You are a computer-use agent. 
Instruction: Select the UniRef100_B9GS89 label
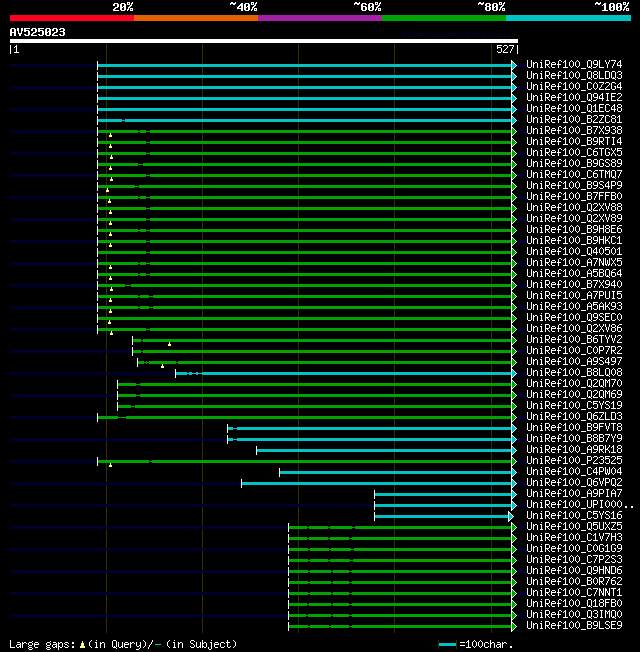pos(574,163)
